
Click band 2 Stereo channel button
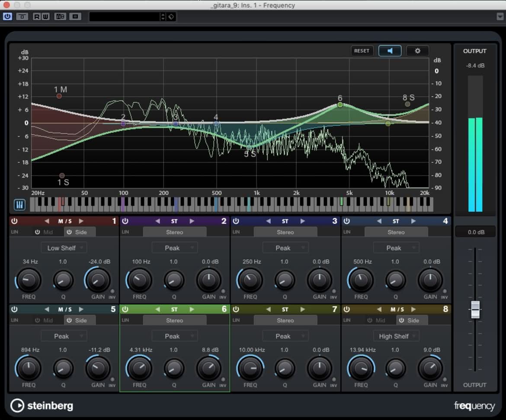[x=175, y=232]
